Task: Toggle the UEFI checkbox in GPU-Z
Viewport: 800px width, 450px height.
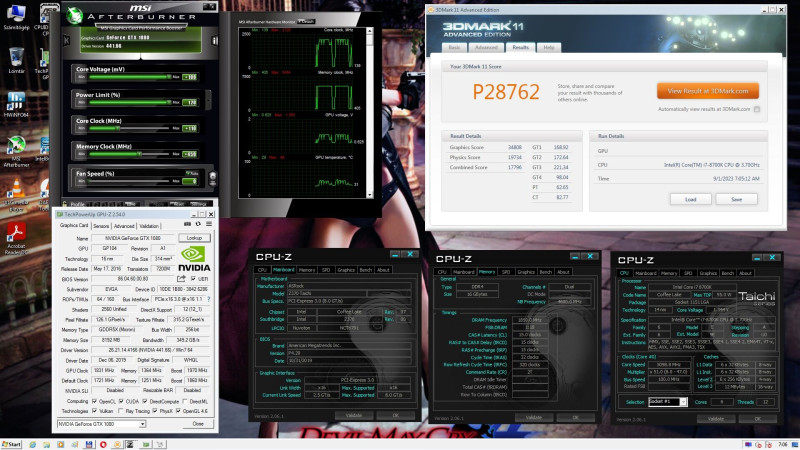Action: [x=193, y=279]
